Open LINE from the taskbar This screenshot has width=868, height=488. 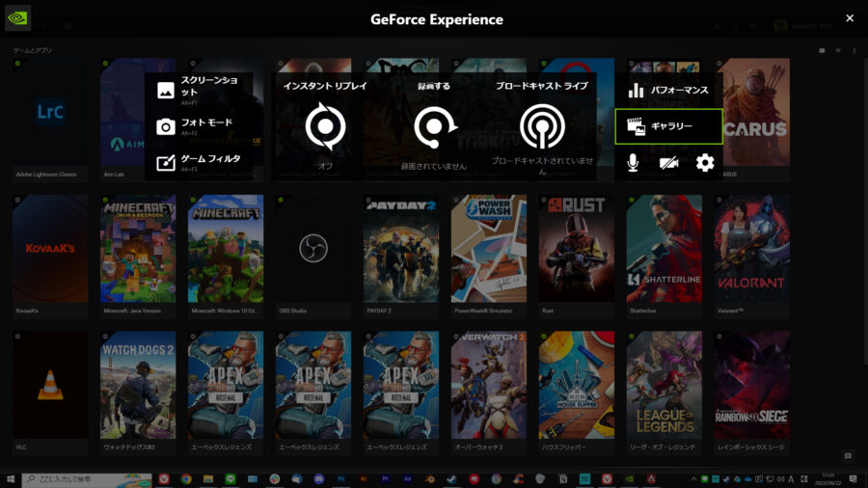point(231,479)
